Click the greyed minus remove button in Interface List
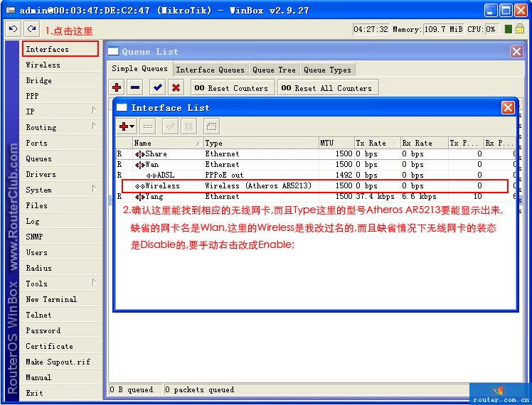532x405 pixels. point(148,126)
